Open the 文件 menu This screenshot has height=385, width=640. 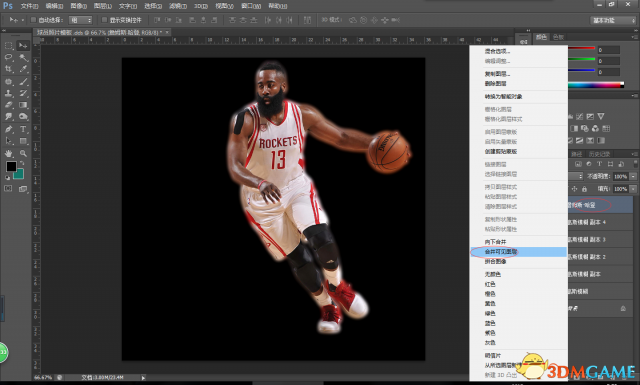[x=29, y=6]
